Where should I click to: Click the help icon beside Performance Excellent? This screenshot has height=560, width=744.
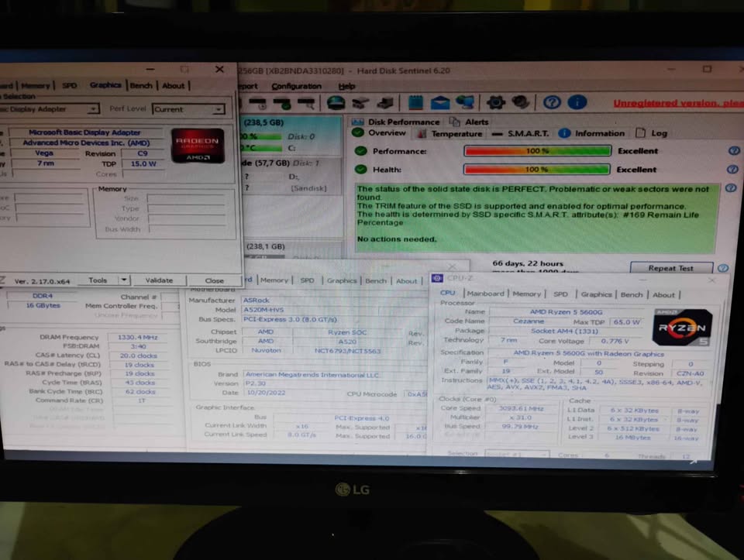pos(734,151)
